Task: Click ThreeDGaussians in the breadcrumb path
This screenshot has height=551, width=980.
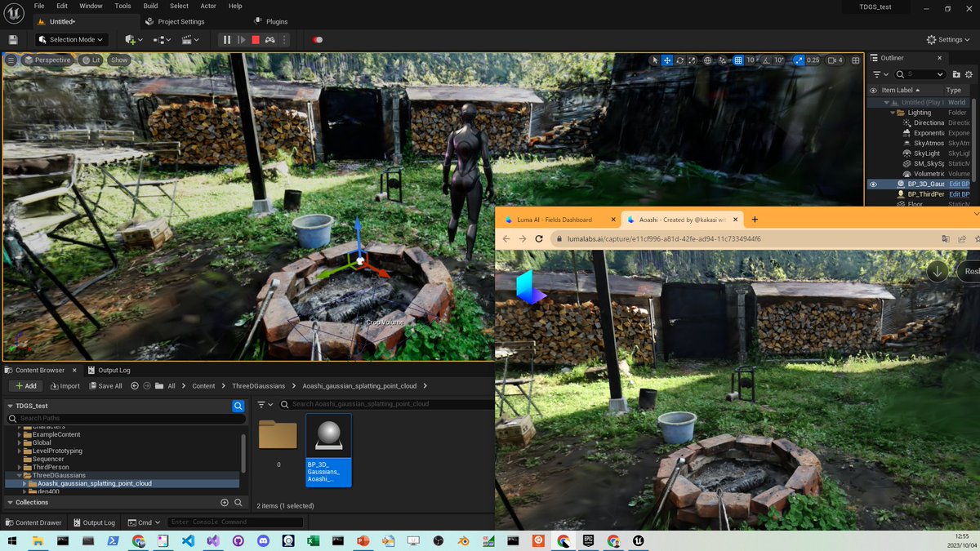Action: coord(259,386)
